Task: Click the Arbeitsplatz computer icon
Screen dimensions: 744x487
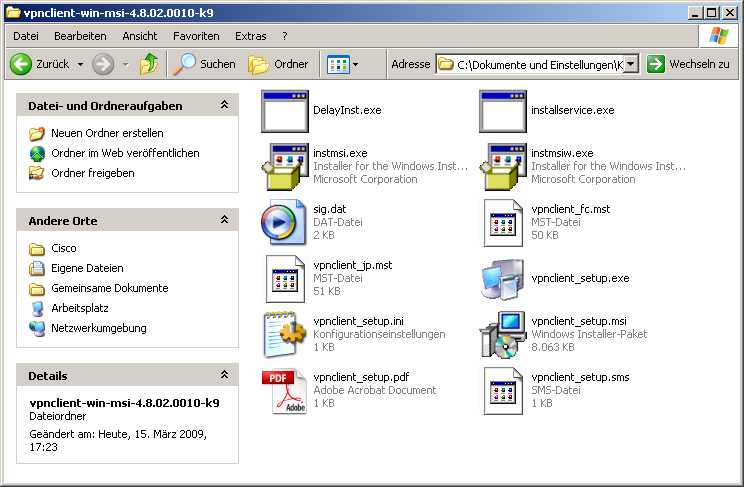Action: click(37, 309)
